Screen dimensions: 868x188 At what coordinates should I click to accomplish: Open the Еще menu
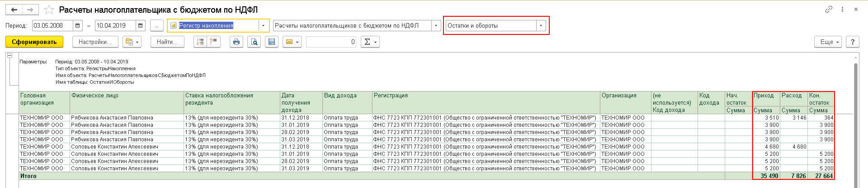(x=828, y=42)
